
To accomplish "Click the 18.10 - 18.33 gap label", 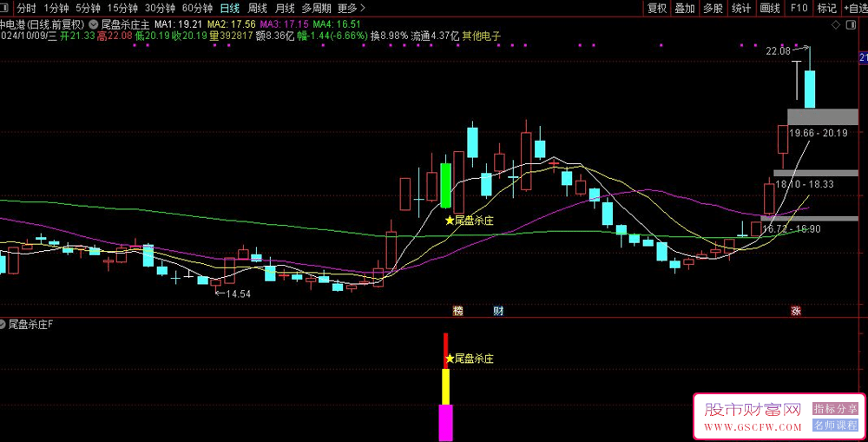I will [x=805, y=184].
